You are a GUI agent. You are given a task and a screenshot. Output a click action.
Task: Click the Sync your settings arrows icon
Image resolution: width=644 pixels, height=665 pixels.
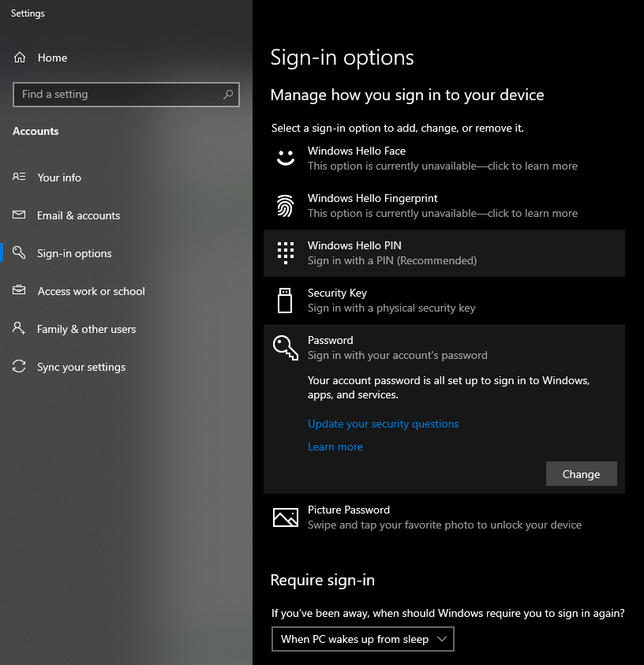point(19,367)
